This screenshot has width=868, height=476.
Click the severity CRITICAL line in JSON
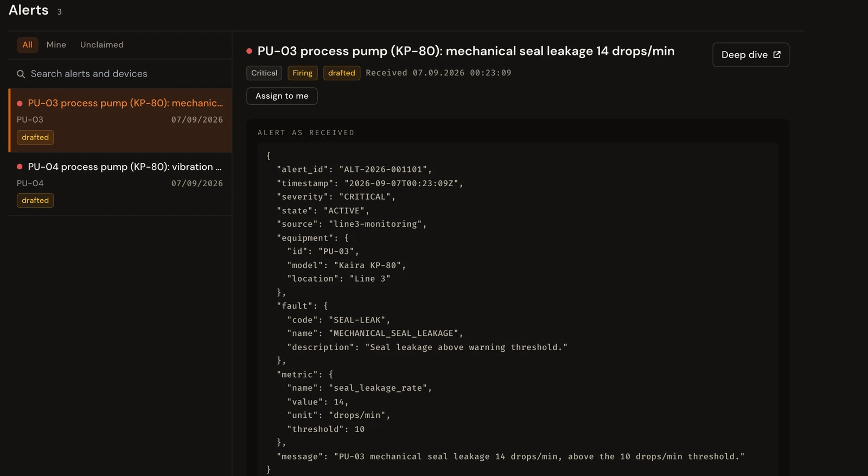coord(336,196)
